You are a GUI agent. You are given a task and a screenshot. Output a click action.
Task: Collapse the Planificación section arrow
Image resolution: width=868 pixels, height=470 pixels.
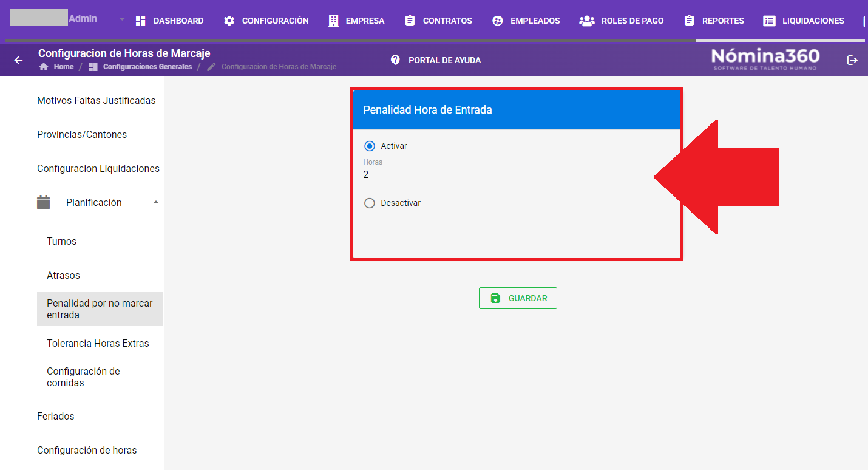(156, 202)
